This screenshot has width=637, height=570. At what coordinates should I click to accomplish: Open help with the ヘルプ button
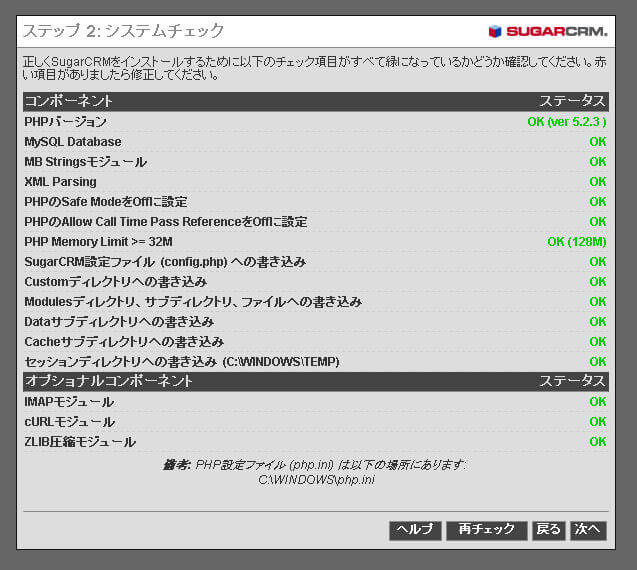(414, 530)
